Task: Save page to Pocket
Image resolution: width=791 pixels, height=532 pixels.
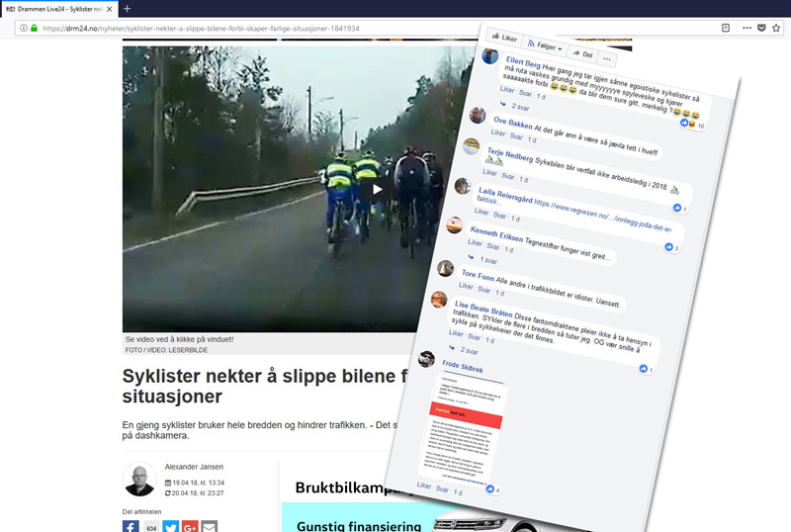Action: 761,29
